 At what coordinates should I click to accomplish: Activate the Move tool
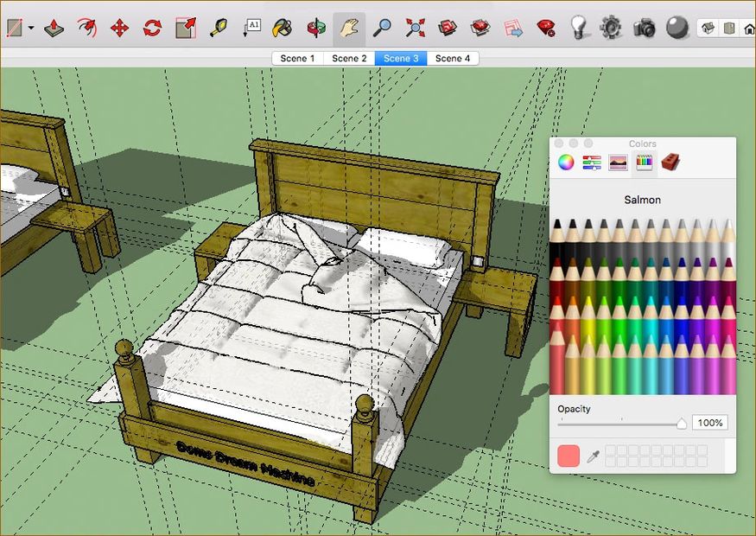120,26
